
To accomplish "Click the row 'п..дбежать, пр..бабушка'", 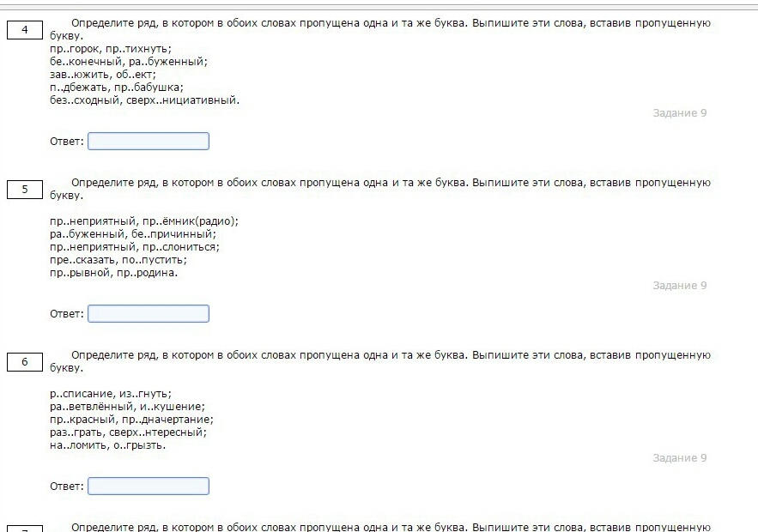I will (x=117, y=88).
